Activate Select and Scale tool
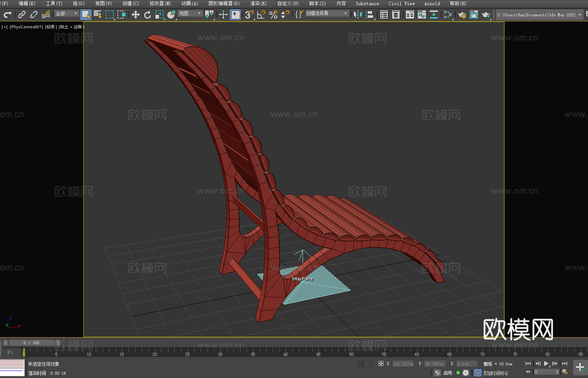 [x=159, y=15]
